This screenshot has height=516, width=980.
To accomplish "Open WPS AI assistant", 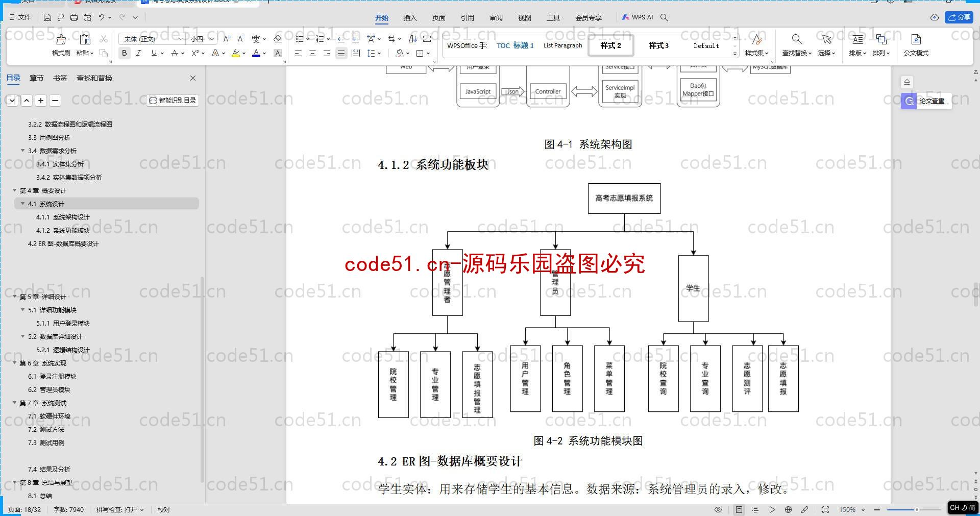I will click(638, 17).
